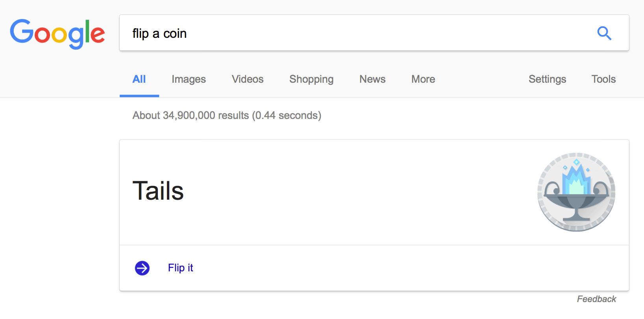Image resolution: width=644 pixels, height=319 pixels.
Task: Click the 'Flip it' link
Action: click(x=181, y=268)
